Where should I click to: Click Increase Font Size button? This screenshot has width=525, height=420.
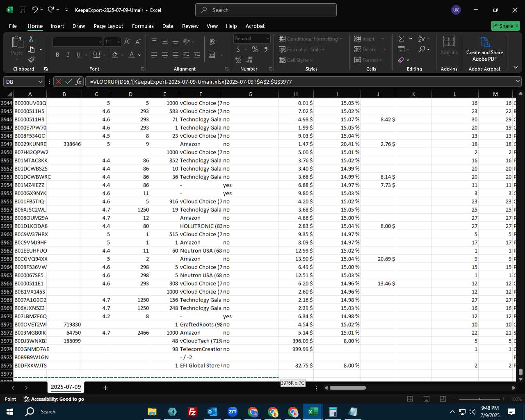tap(127, 41)
